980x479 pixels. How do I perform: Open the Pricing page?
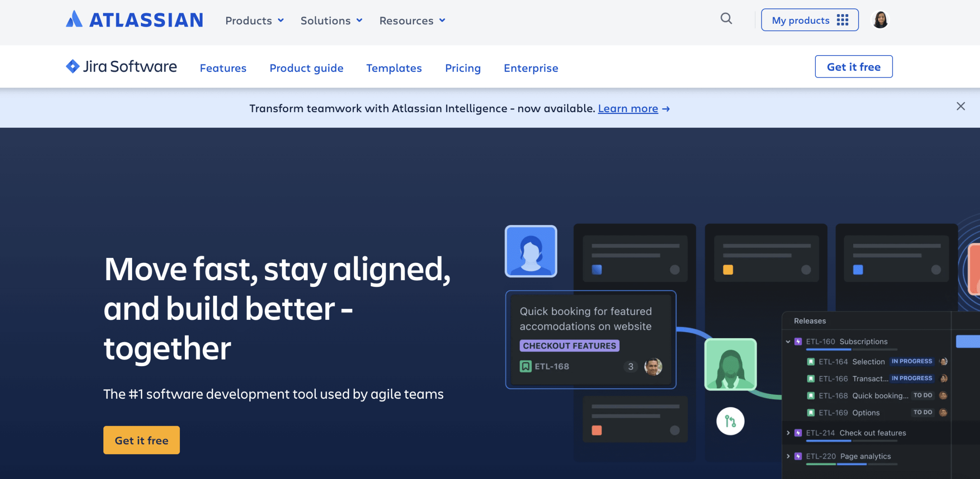pyautogui.click(x=463, y=68)
